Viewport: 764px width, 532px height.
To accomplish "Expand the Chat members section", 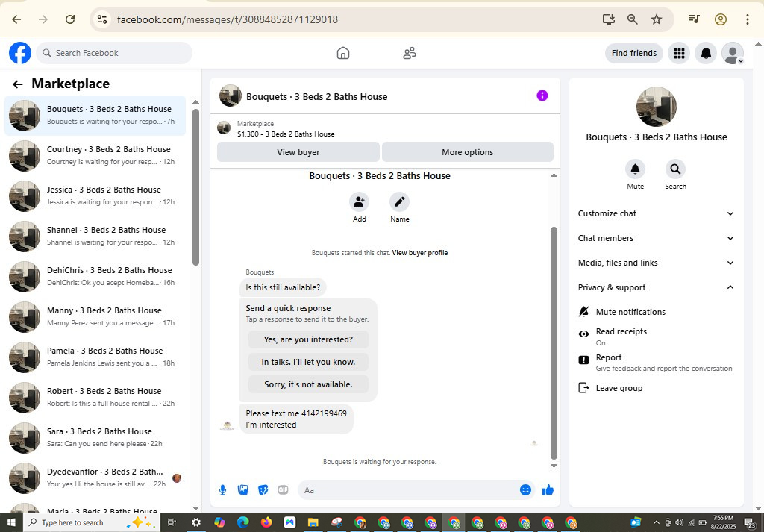I will (656, 238).
